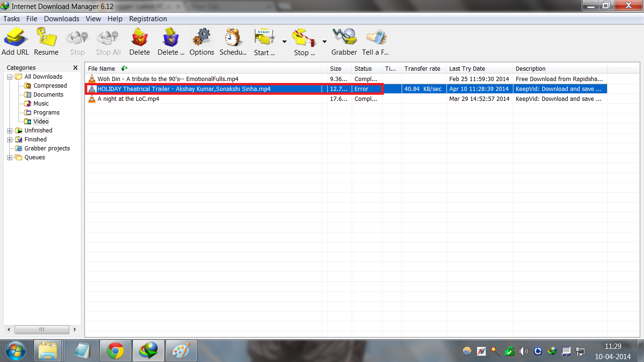Open the Options gear toolbar icon
Image resolution: width=644 pixels, height=362 pixels.
click(202, 41)
